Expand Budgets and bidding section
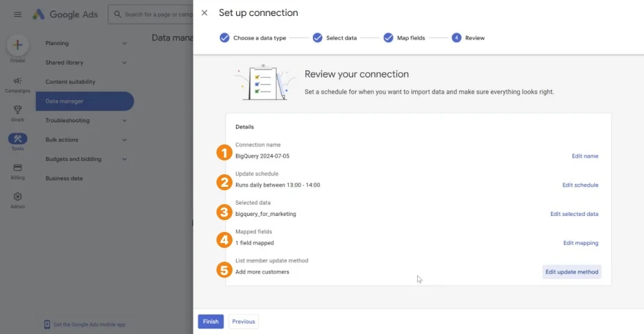This screenshot has height=334, width=644. pyautogui.click(x=124, y=159)
